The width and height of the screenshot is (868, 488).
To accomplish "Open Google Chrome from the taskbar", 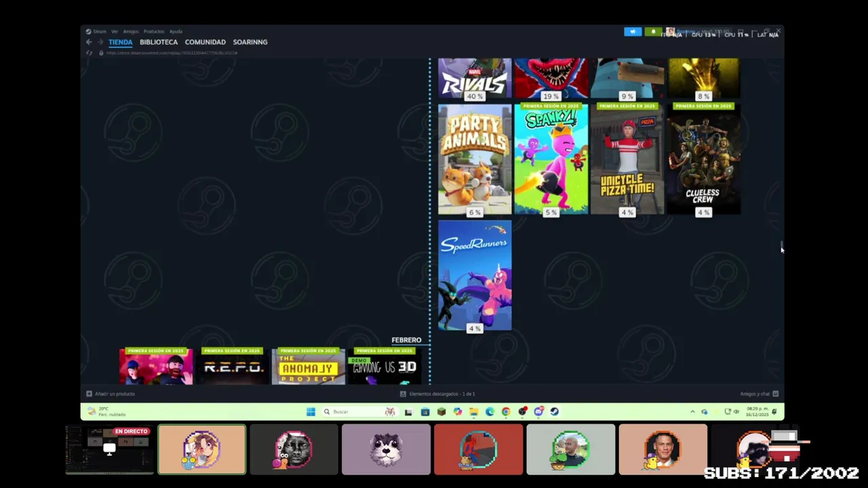I will [x=506, y=411].
